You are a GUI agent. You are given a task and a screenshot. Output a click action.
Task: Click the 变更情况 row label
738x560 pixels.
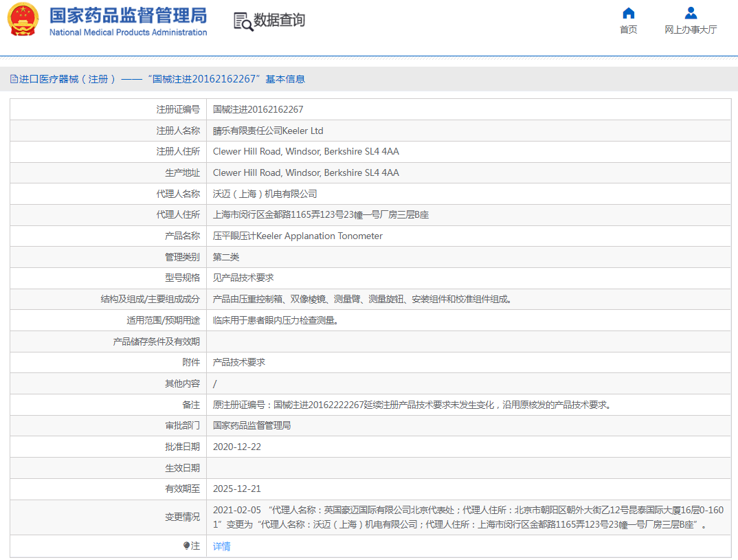pos(182,517)
